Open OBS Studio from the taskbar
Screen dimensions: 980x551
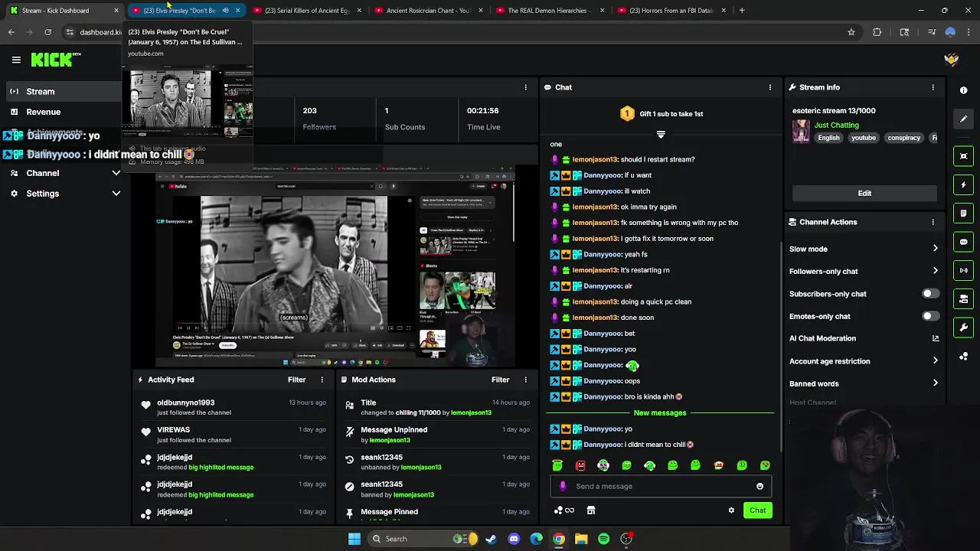(626, 539)
